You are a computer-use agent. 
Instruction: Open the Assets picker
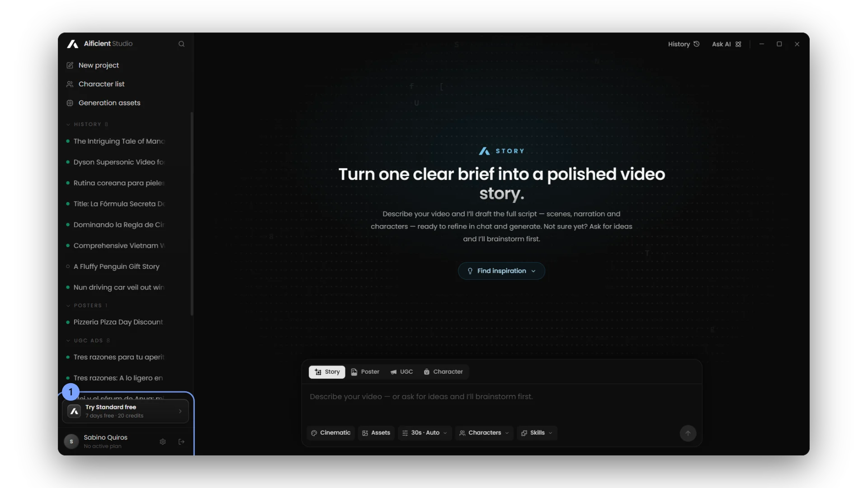376,433
